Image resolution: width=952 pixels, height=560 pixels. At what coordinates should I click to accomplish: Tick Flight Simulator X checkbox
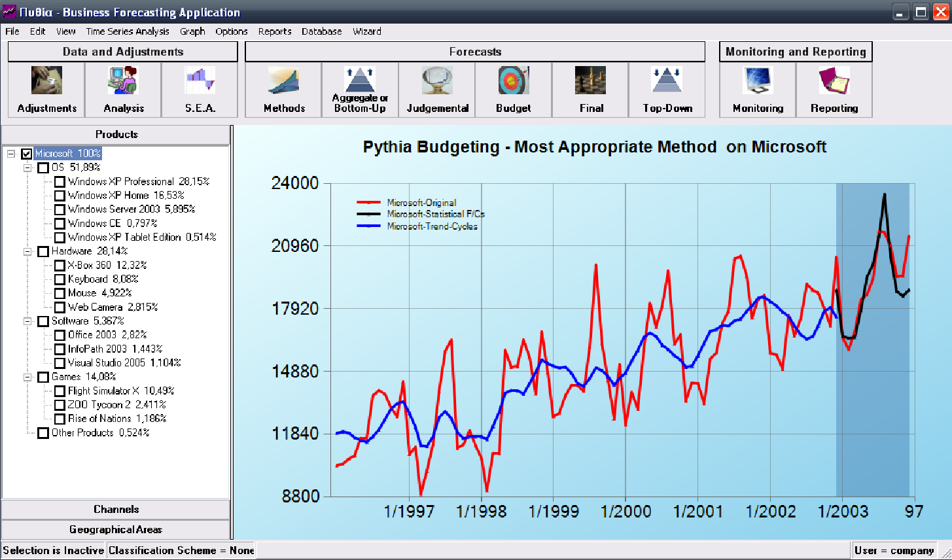click(60, 391)
